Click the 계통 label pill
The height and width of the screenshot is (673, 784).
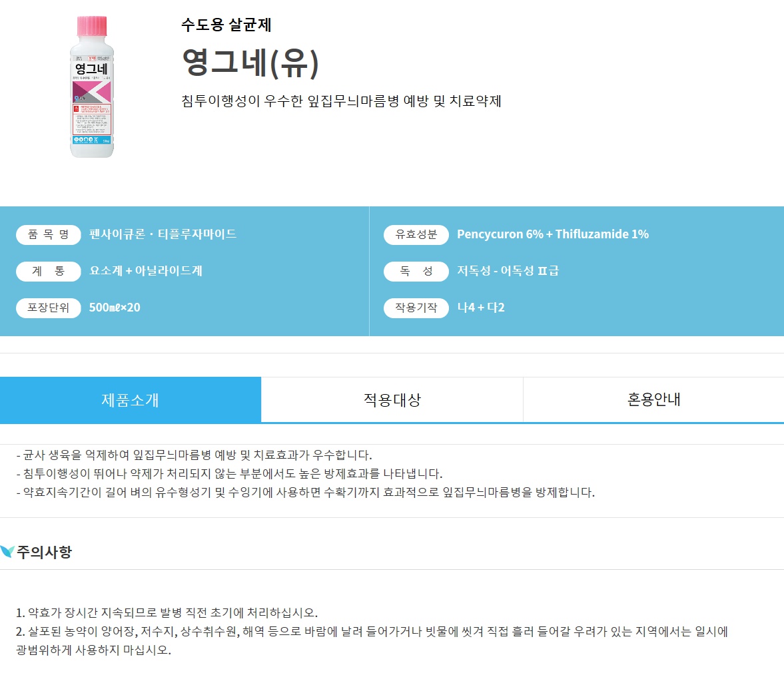pyautogui.click(x=49, y=272)
